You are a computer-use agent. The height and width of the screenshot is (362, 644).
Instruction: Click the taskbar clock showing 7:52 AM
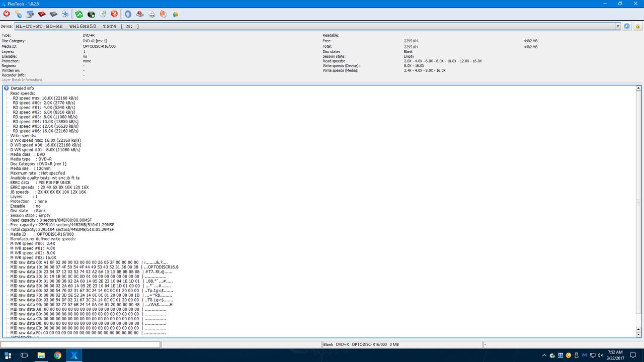click(x=615, y=355)
